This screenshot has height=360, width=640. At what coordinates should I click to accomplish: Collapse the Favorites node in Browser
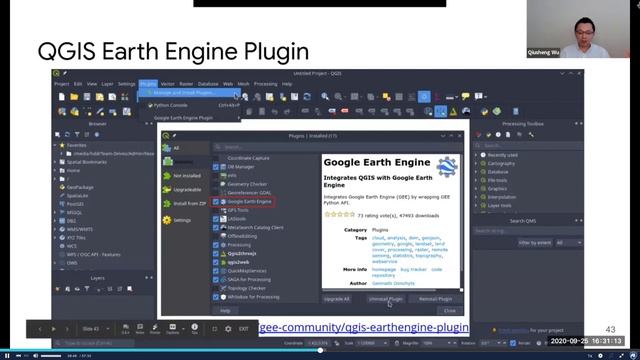pyautogui.click(x=56, y=145)
